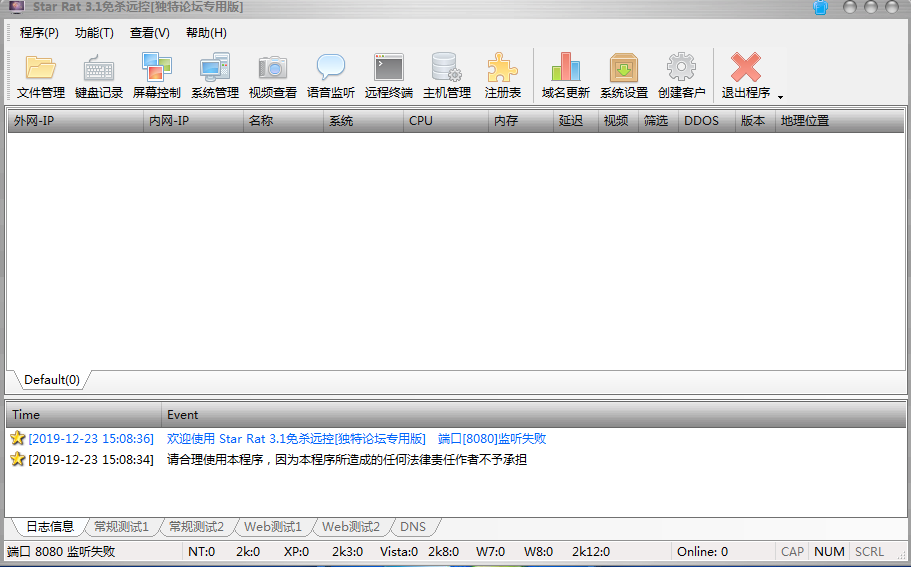Sort by the 内网-IP column header

pos(193,121)
